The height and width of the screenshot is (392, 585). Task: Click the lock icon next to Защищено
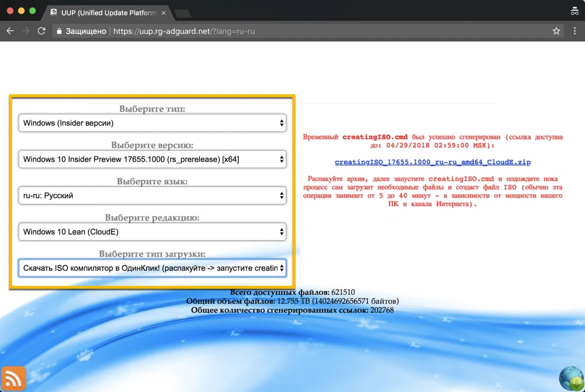[x=59, y=31]
